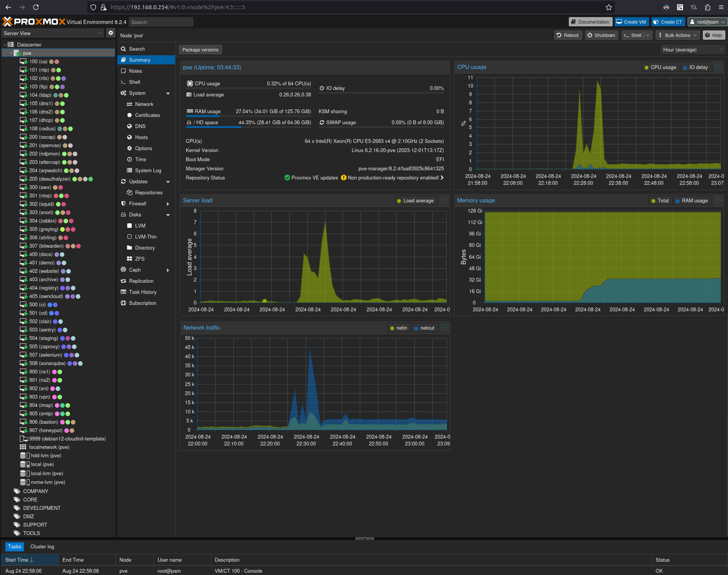The image size is (728, 575).
Task: Click the CPU usage chart undo-zoom button
Action: pyautogui.click(x=718, y=67)
